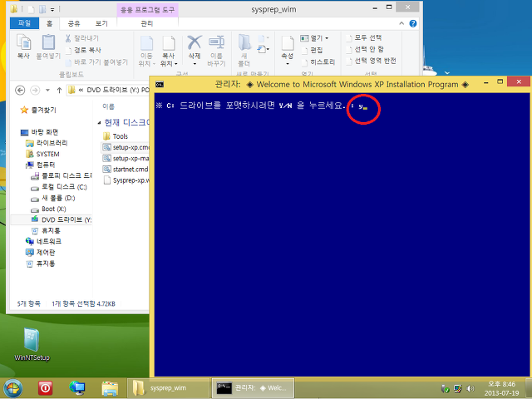Click the Cut scissors command
Image resolution: width=532 pixels, height=399 pixels.
pyautogui.click(x=81, y=38)
